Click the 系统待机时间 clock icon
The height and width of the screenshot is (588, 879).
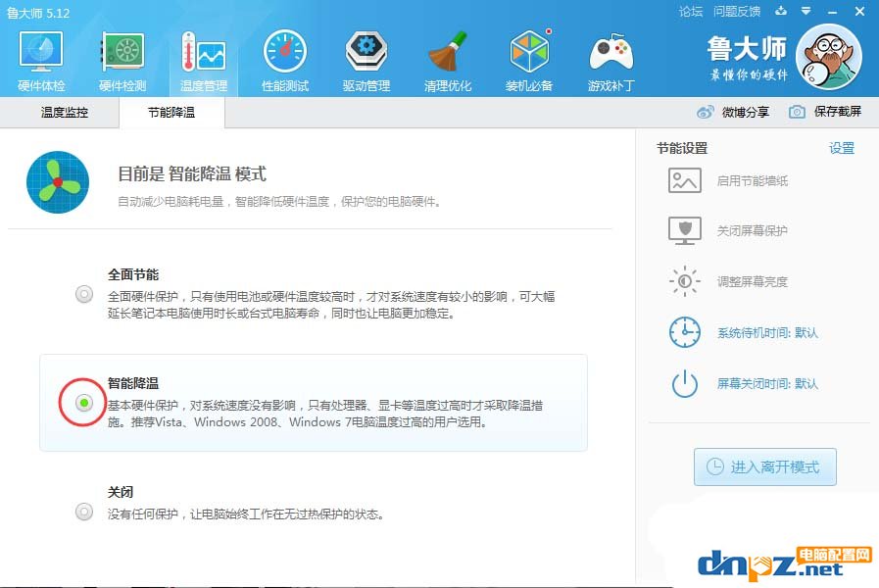(x=684, y=332)
